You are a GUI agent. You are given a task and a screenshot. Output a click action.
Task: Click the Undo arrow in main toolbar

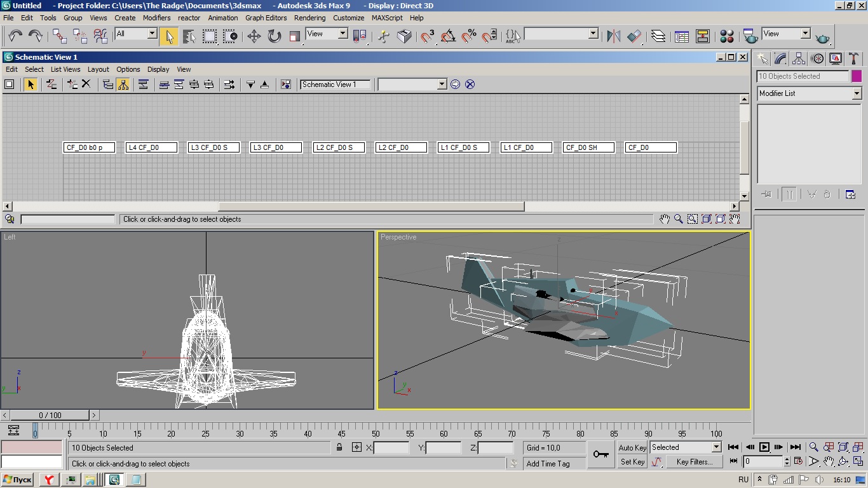[x=15, y=36]
